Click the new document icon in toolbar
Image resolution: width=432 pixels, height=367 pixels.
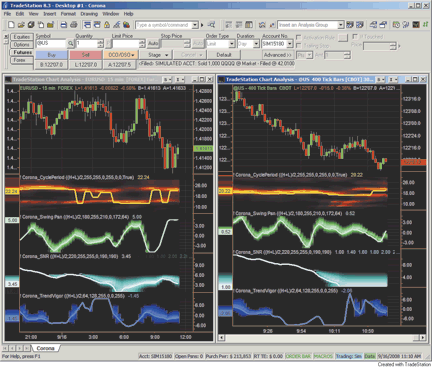[11, 25]
